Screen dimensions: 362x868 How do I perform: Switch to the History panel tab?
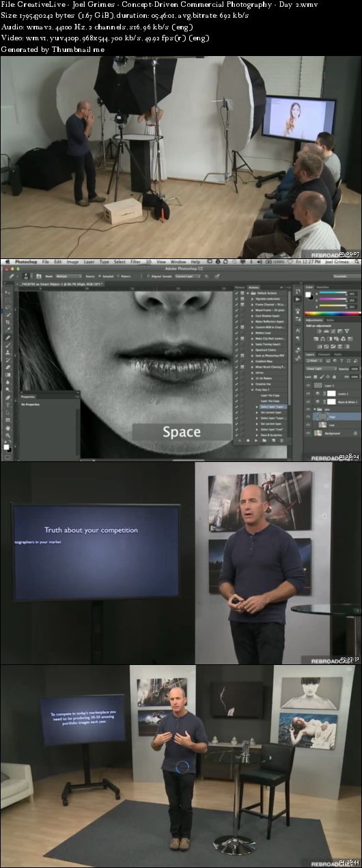(x=240, y=287)
